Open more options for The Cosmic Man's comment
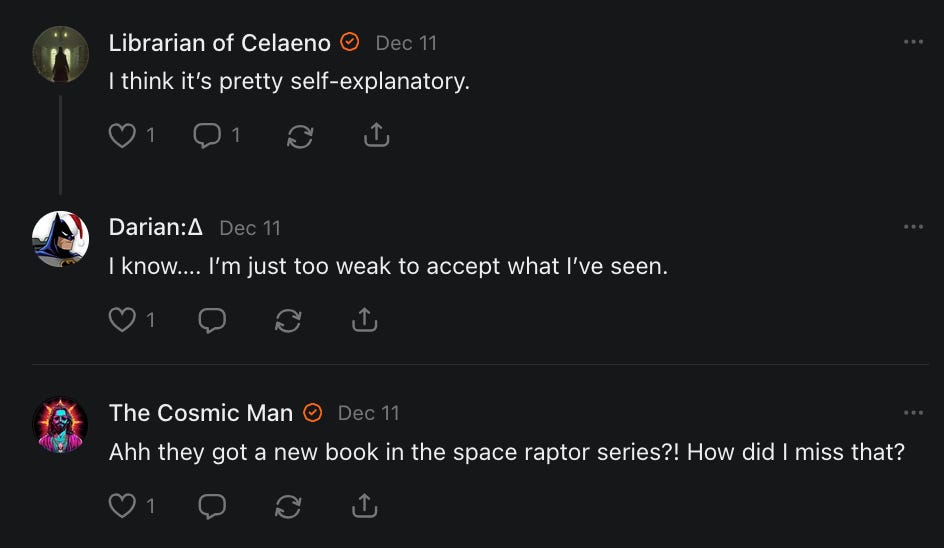This screenshot has height=548, width=944. 913,413
